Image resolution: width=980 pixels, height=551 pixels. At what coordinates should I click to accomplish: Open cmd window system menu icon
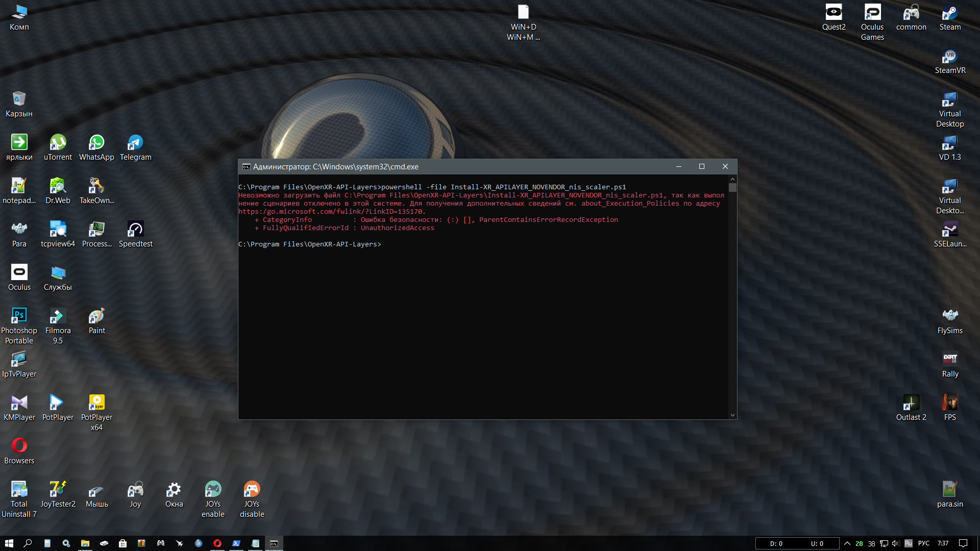pos(246,167)
